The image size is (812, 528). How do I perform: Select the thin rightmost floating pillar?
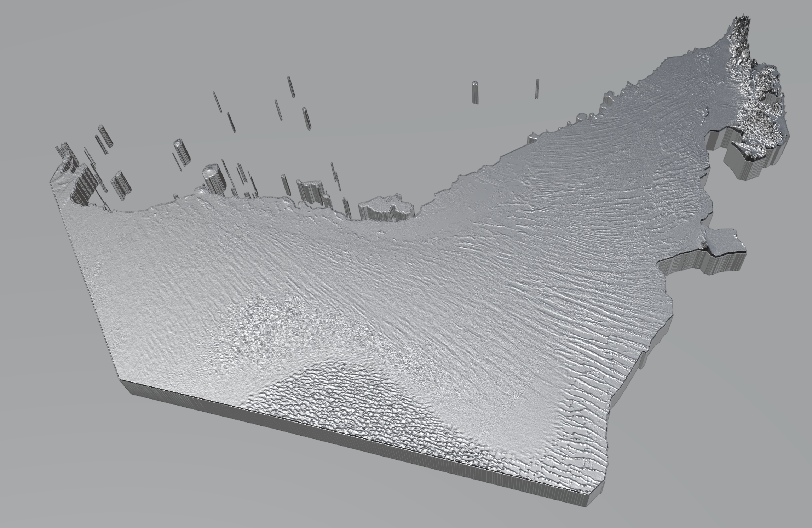[537, 88]
